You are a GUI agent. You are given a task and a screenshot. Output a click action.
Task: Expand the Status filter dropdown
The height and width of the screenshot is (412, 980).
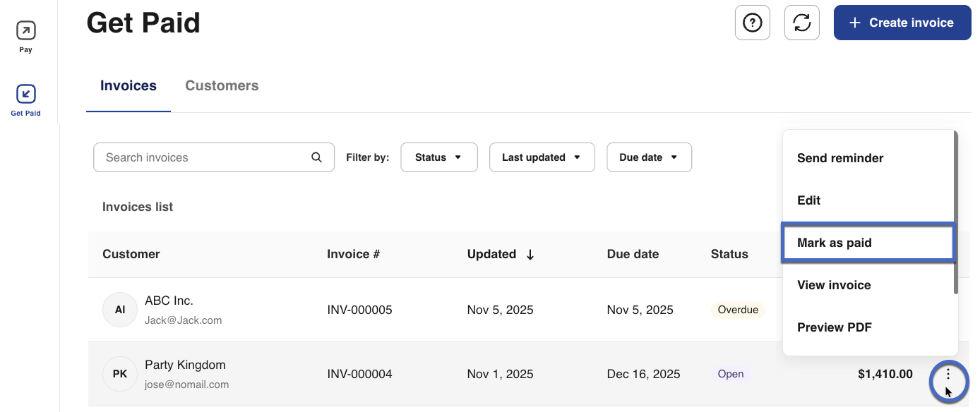(x=438, y=157)
